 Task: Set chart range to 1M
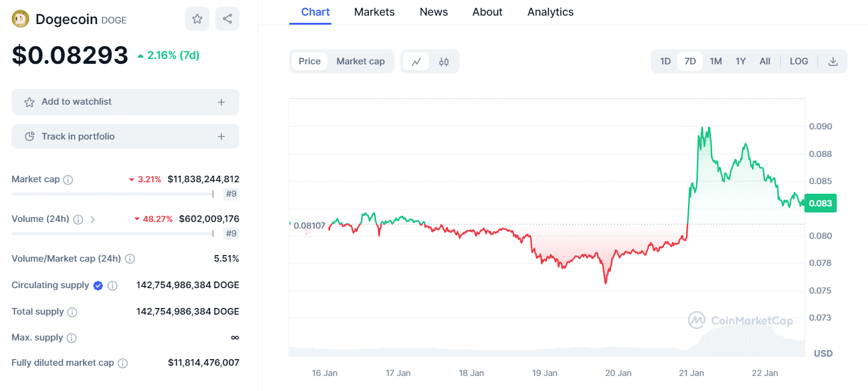pyautogui.click(x=716, y=61)
